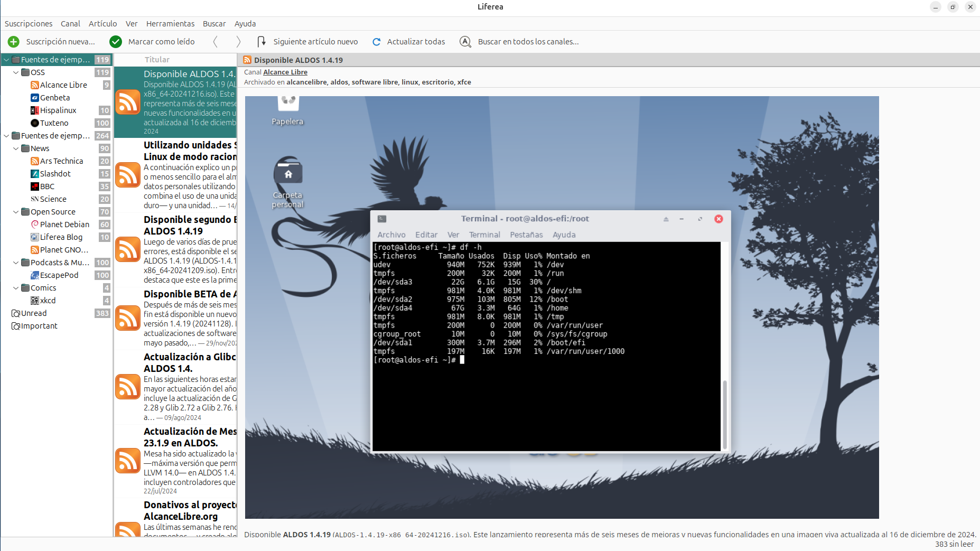
Task: Click the RSS icon in article header
Action: point(247,60)
